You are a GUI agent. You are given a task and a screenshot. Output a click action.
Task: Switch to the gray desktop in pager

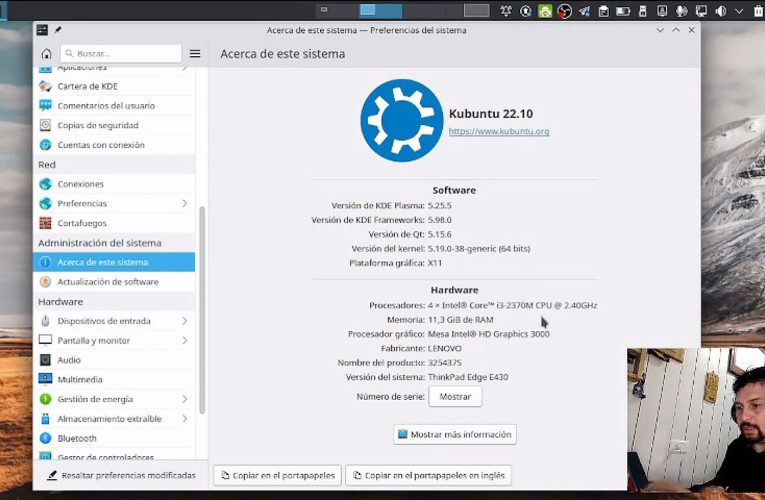tap(476, 10)
